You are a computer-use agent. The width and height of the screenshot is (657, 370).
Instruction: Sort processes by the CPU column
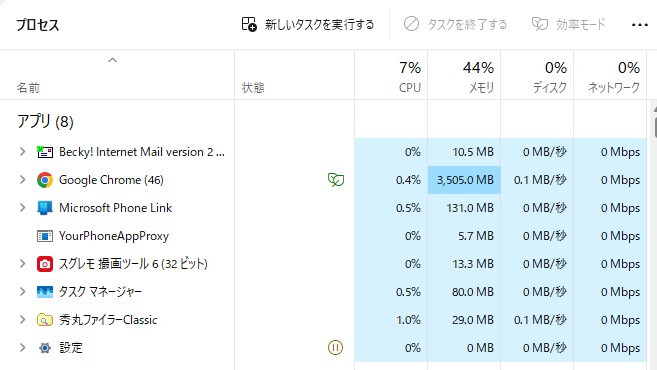(x=391, y=77)
